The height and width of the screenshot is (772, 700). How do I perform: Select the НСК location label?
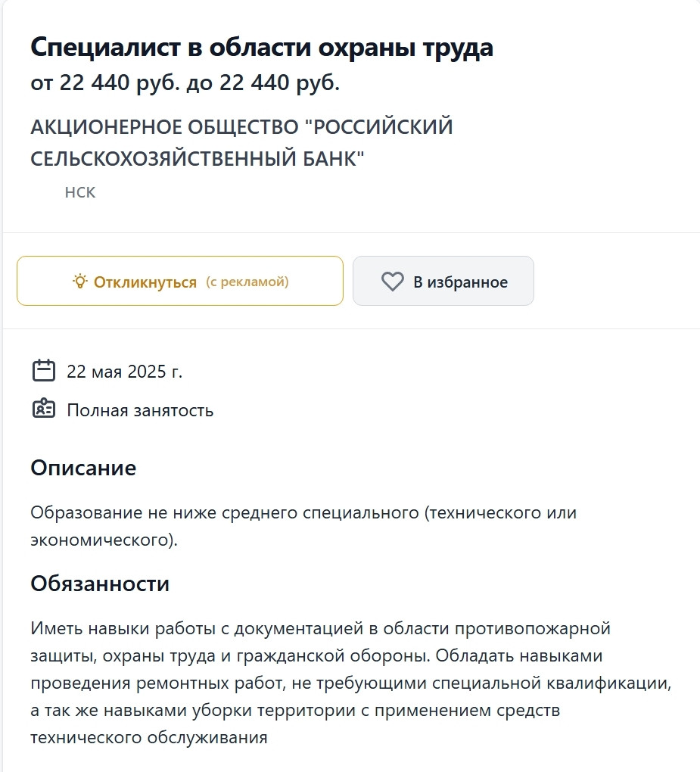click(x=80, y=193)
